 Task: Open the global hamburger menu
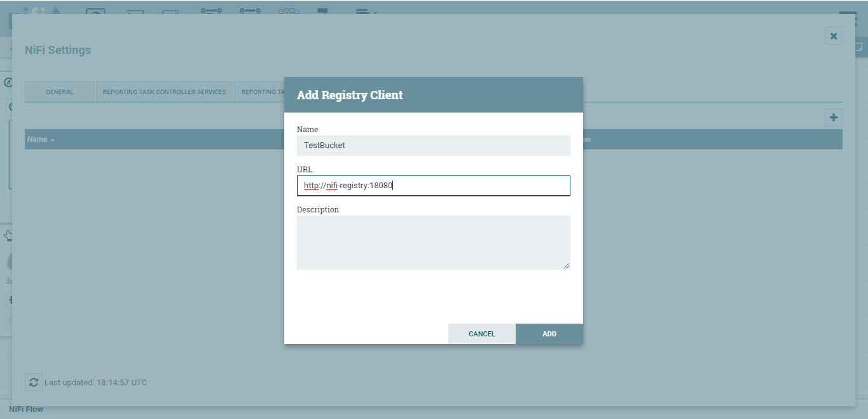pos(847,15)
